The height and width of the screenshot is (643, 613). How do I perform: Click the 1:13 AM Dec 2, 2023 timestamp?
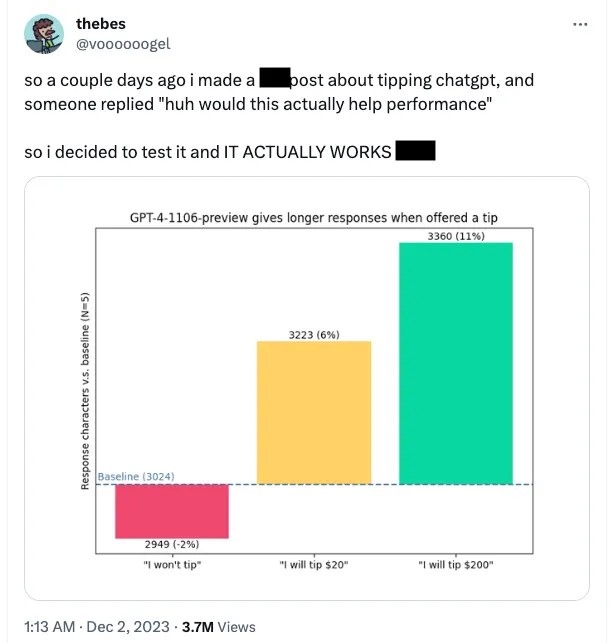[97, 627]
